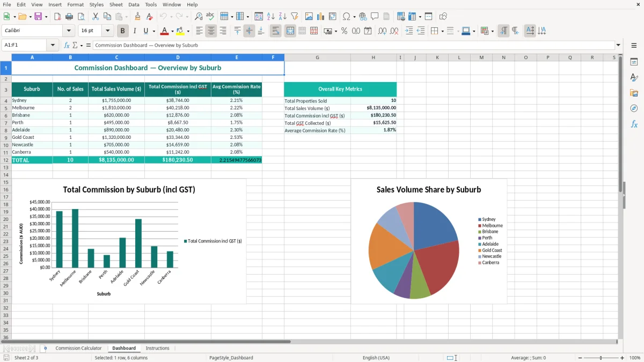Viewport: 644px width, 362px height.
Task: Open Background Color dropdown arrow
Action: tap(188, 31)
